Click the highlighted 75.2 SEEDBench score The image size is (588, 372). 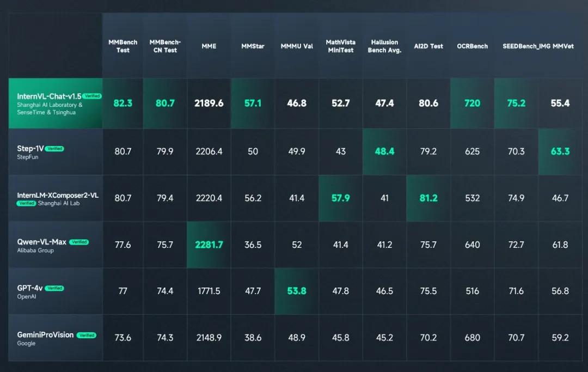(516, 103)
